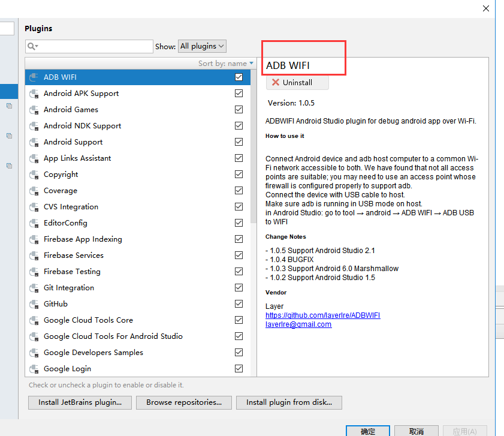Click the plugin icon beside Firebase Services
The width and height of the screenshot is (504, 436).
pos(34,255)
